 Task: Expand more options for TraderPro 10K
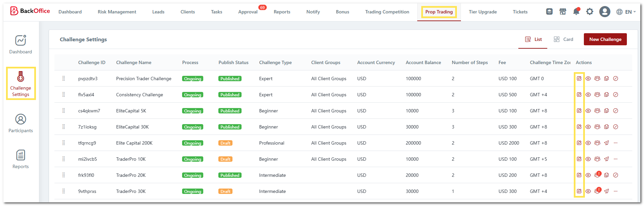615,159
